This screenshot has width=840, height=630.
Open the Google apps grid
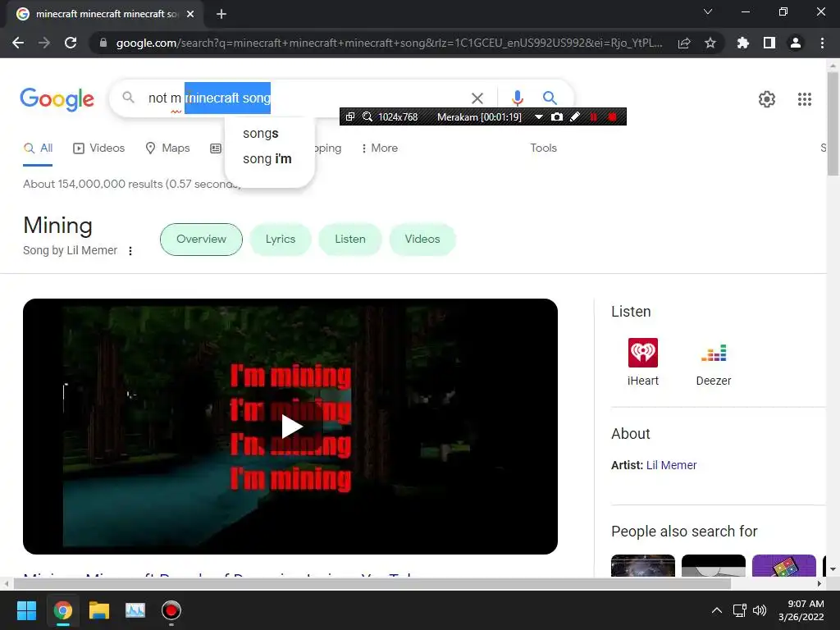(x=805, y=99)
